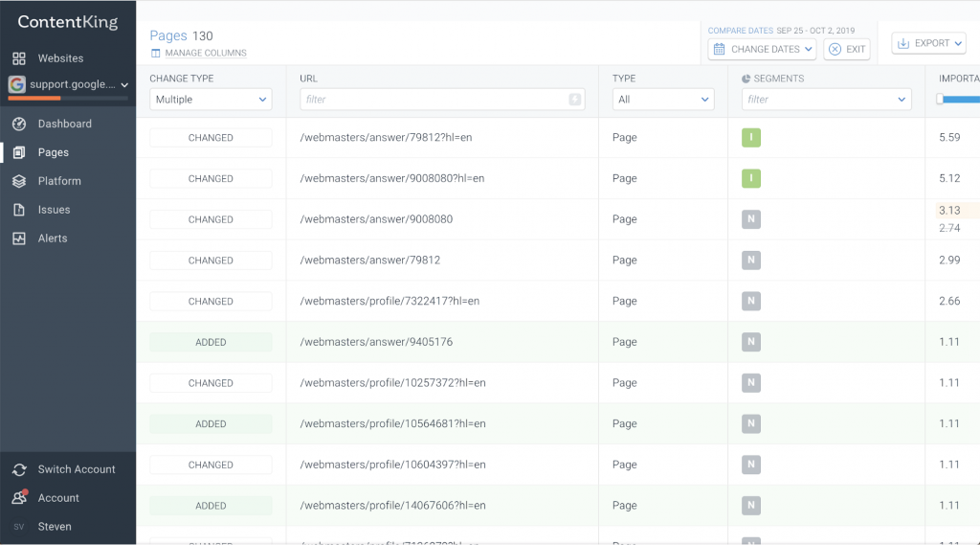Click the Alerts chart icon
The image size is (980, 545).
(19, 238)
